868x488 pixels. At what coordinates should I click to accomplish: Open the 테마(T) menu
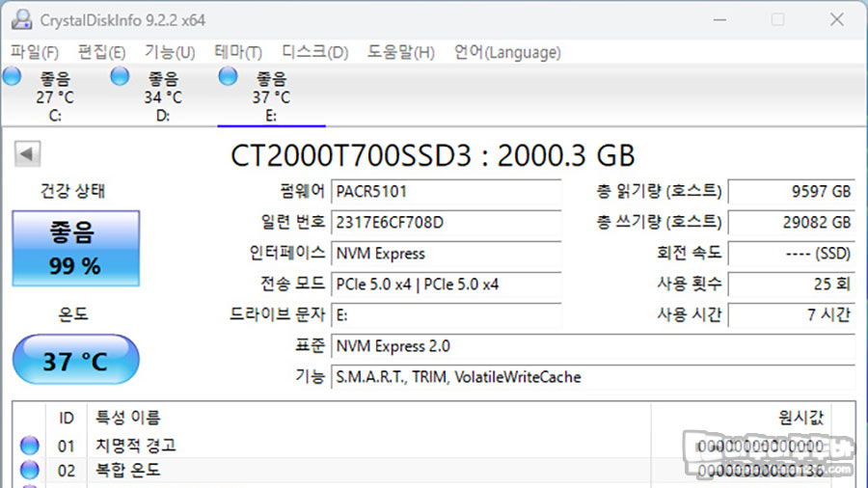click(x=238, y=53)
